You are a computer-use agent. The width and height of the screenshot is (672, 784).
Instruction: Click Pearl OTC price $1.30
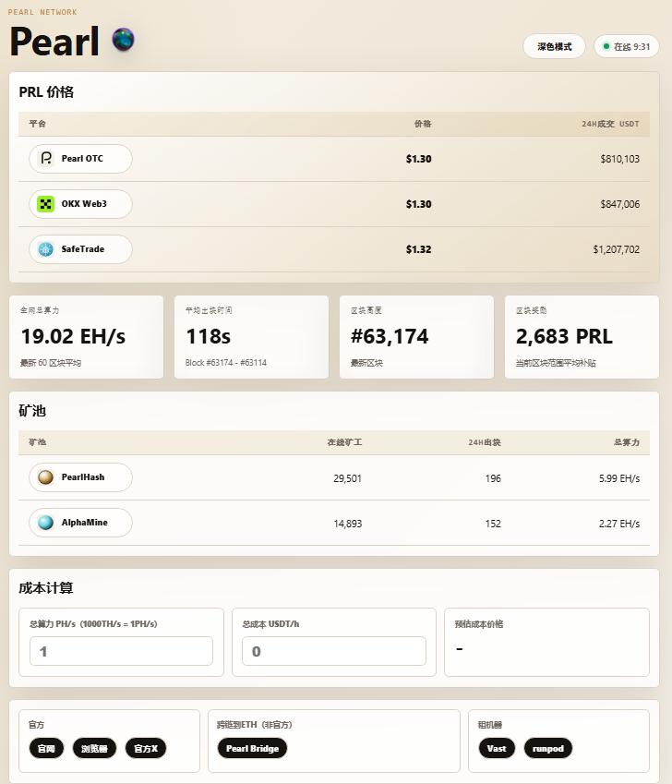pyautogui.click(x=419, y=159)
